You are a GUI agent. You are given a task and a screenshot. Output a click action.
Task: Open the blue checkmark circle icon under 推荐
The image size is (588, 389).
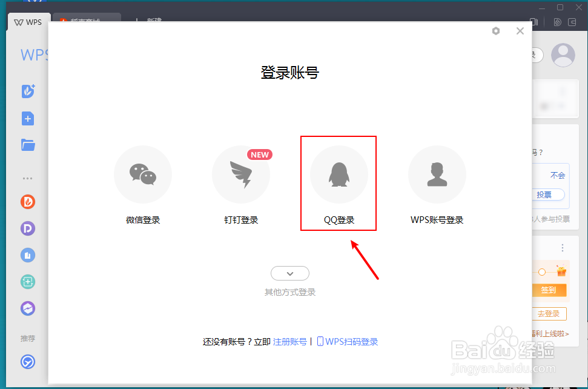click(x=28, y=362)
